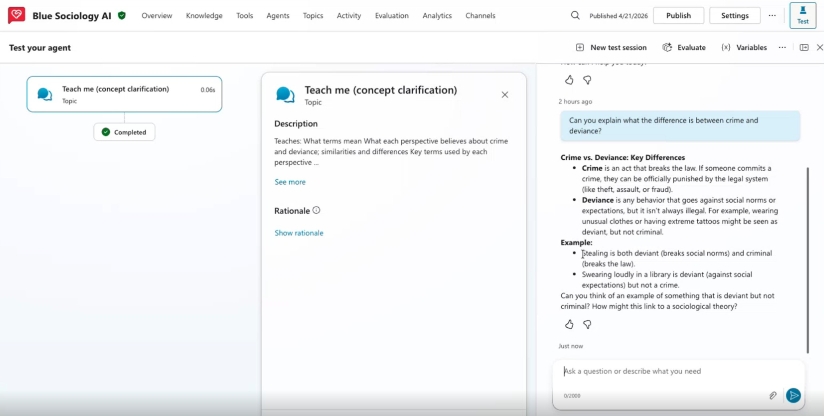Image resolution: width=824 pixels, height=416 pixels.
Task: Open the Tools tab
Action: [244, 16]
